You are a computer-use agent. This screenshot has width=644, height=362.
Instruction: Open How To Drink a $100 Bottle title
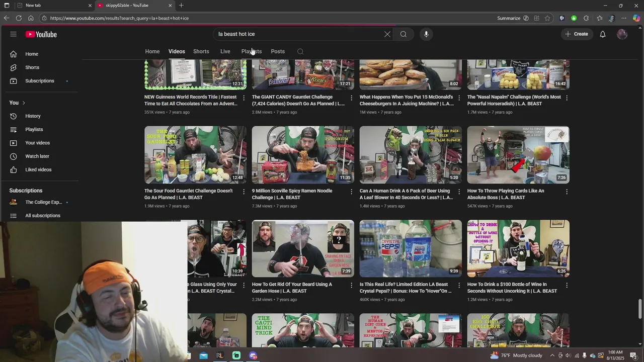pos(512,288)
